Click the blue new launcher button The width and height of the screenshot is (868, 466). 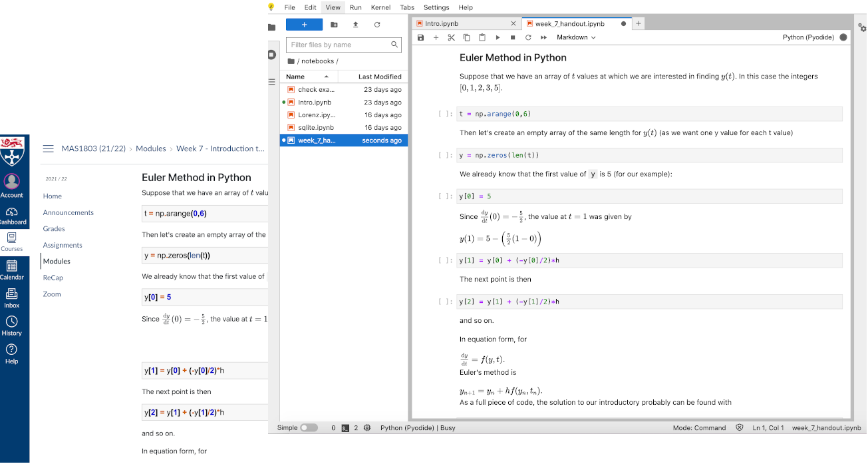(304, 25)
